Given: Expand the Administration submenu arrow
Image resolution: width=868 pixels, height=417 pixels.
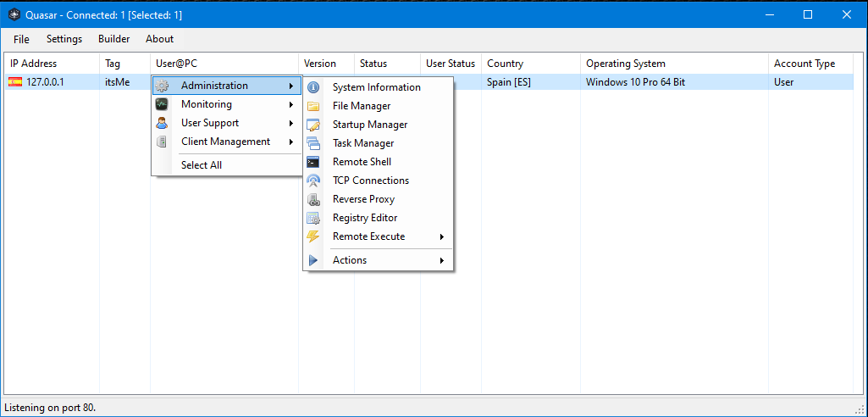Looking at the screenshot, I should (x=291, y=86).
